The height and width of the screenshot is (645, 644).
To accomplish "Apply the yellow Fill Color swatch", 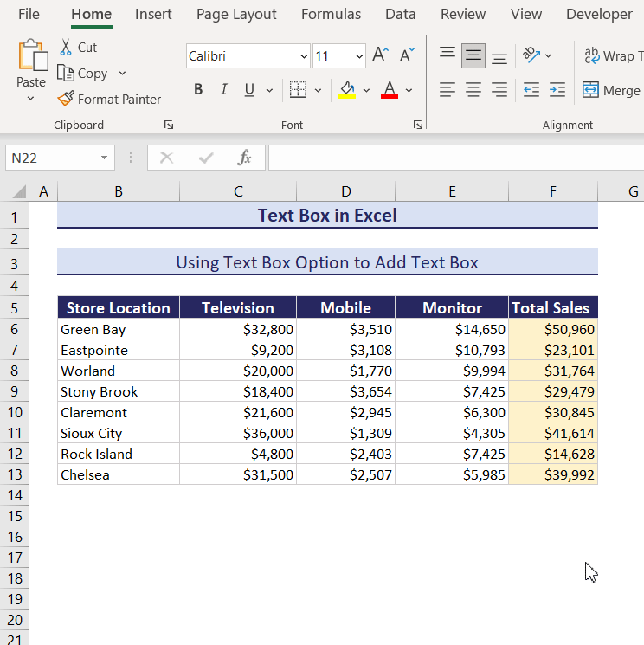I will pos(347,90).
